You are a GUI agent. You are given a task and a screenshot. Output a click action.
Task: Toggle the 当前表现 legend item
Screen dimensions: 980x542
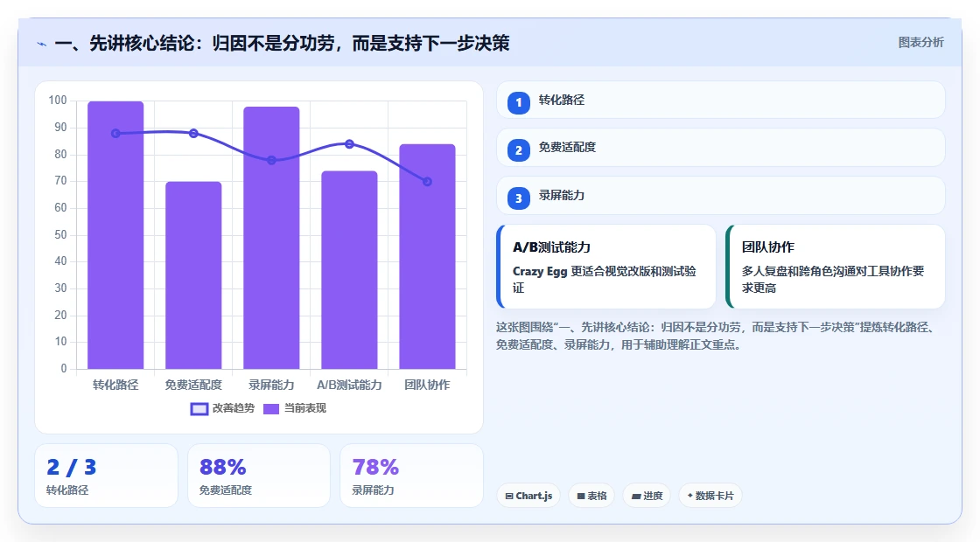(295, 408)
